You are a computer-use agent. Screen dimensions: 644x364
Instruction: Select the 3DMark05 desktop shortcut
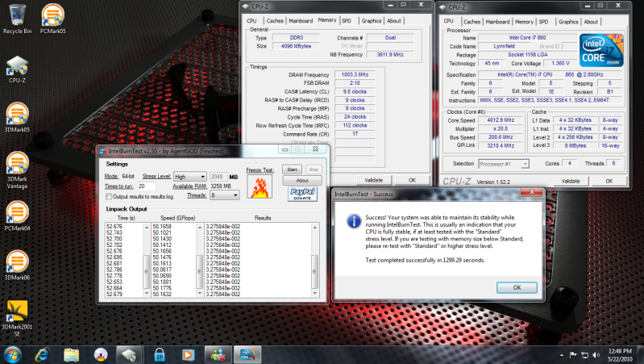point(17,118)
